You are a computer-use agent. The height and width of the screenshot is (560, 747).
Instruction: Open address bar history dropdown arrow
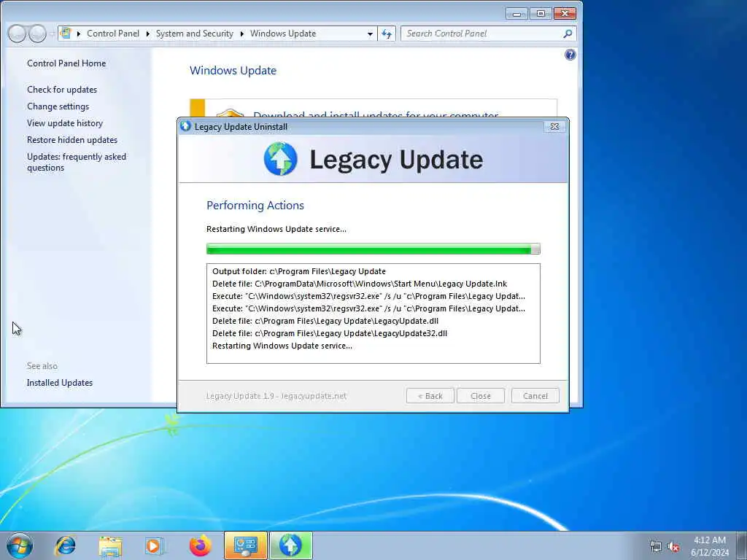(x=370, y=34)
